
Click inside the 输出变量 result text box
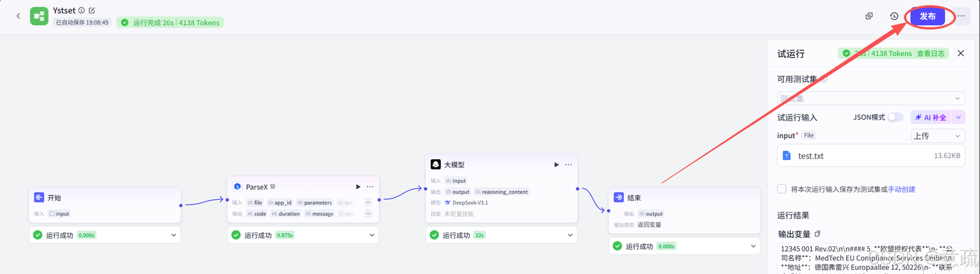[x=871, y=258]
